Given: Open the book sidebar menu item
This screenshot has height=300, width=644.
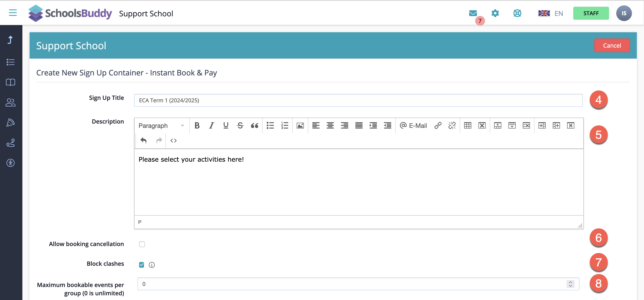Looking at the screenshot, I should click(x=11, y=82).
